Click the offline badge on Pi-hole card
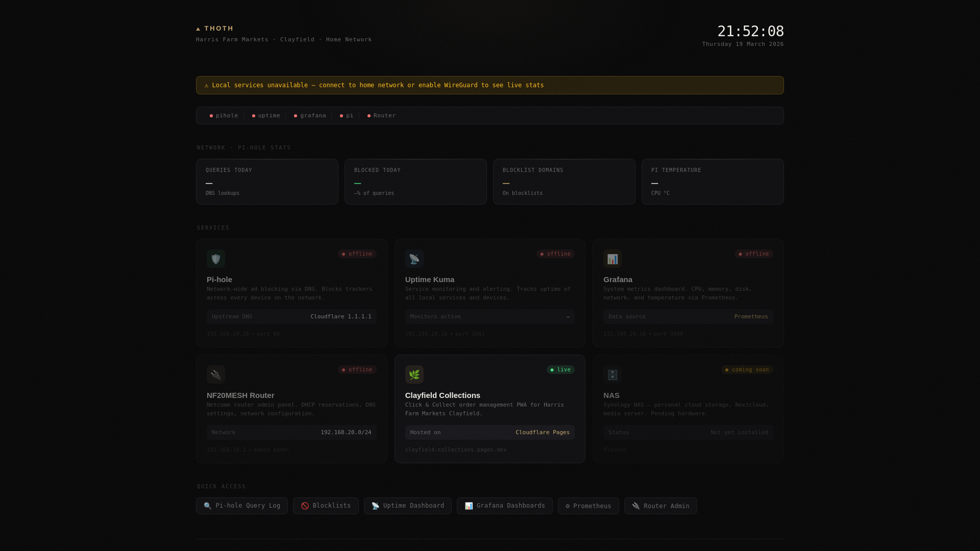 click(x=357, y=254)
